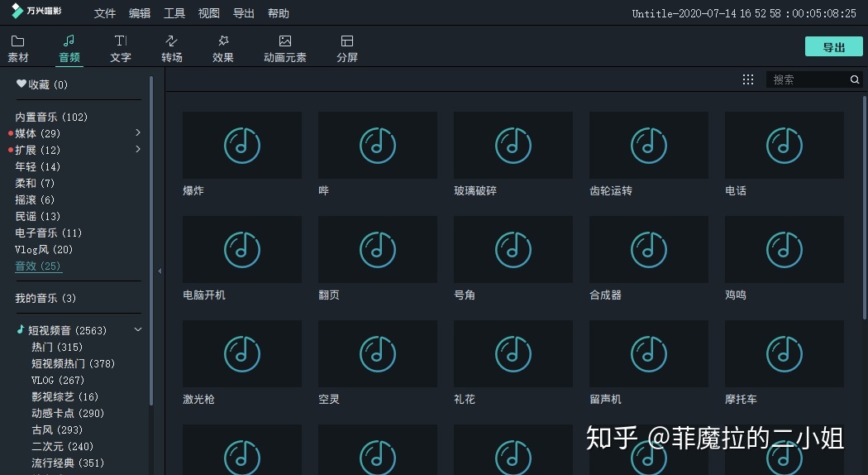The height and width of the screenshot is (475, 868).
Task: Select the 音频 audio tab
Action: (x=69, y=49)
